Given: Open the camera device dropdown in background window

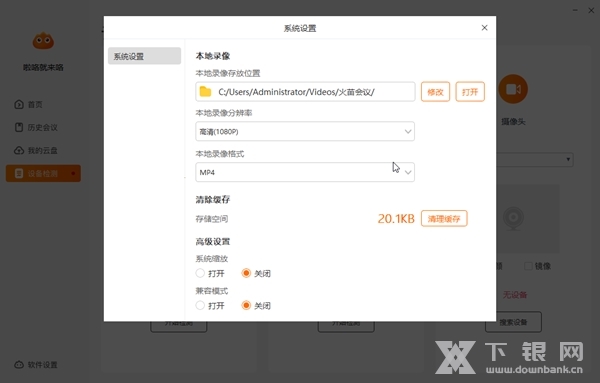Looking at the screenshot, I should [535, 159].
